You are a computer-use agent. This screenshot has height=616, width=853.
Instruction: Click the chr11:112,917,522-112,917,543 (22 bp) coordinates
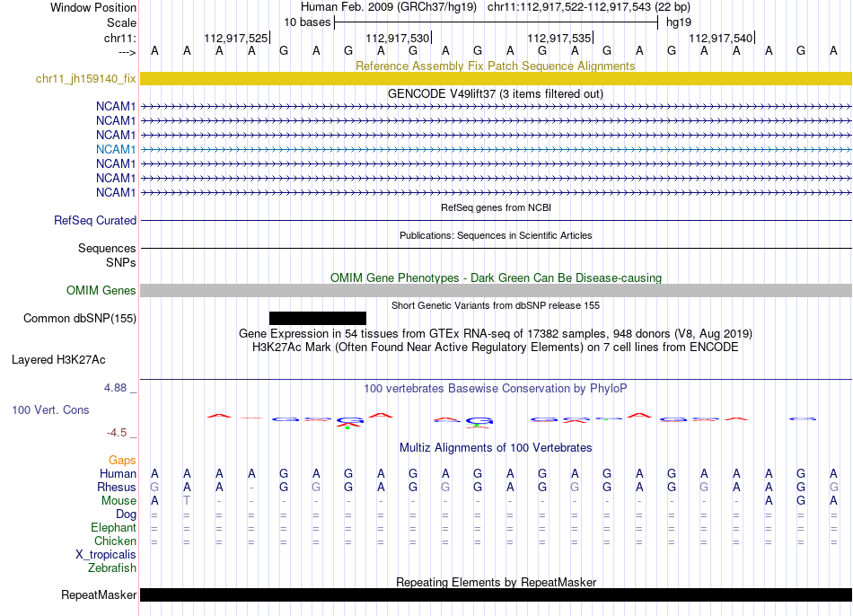point(589,7)
